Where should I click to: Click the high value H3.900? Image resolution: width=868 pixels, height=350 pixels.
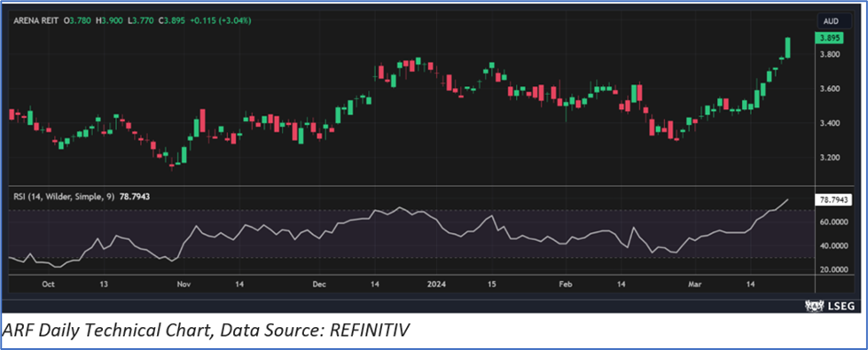(x=108, y=20)
